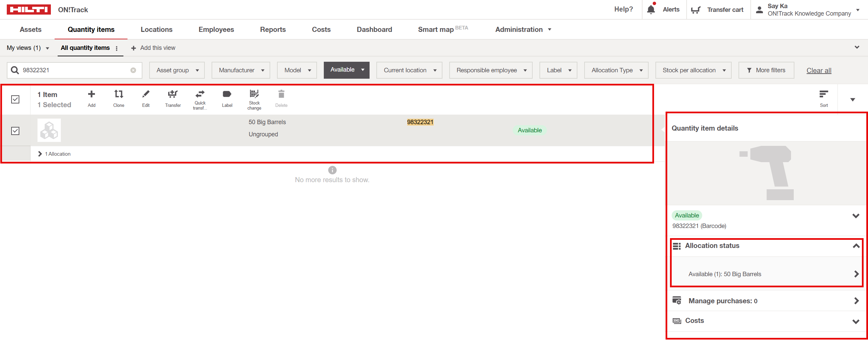Click the Sort icon
This screenshot has width=868, height=346.
click(824, 94)
